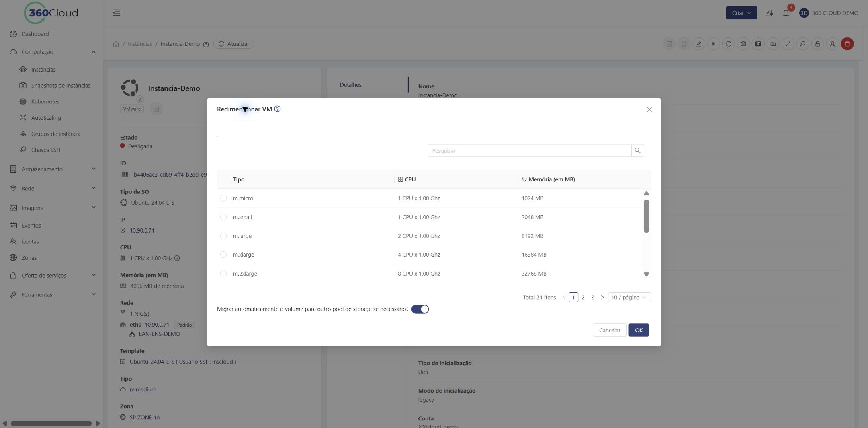Click the Cancelar button
This screenshot has height=428, width=868.
[609, 330]
